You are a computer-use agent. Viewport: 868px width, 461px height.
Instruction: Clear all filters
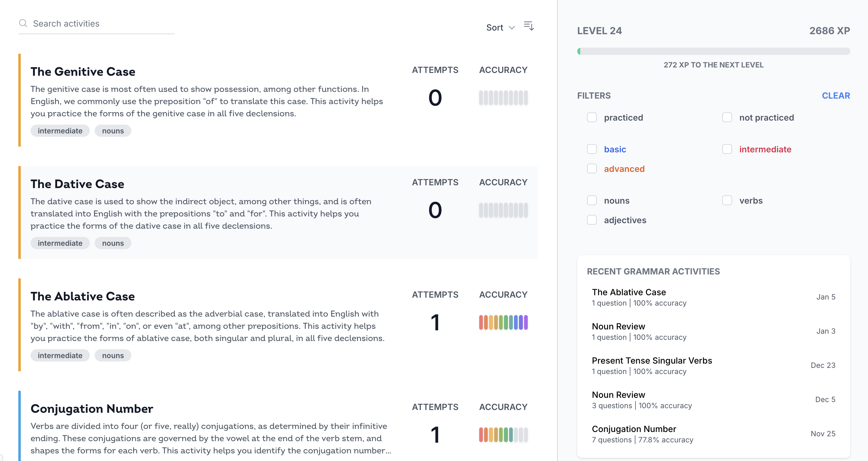tap(836, 96)
